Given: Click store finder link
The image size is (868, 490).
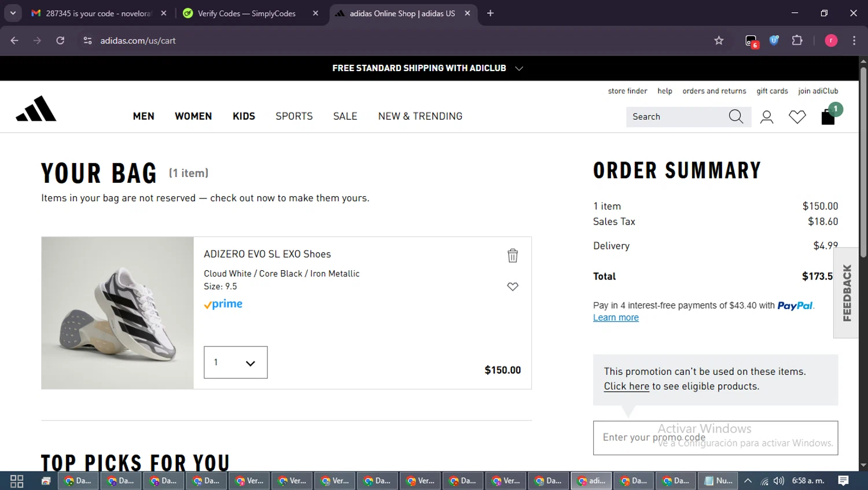Looking at the screenshot, I should [627, 91].
